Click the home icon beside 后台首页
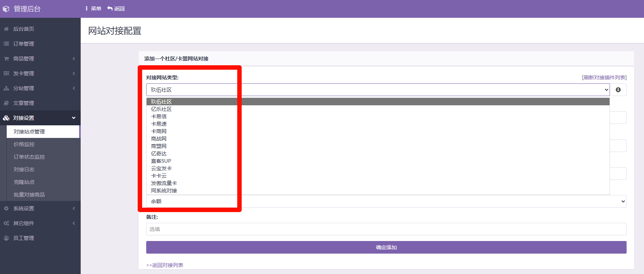 pos(6,29)
